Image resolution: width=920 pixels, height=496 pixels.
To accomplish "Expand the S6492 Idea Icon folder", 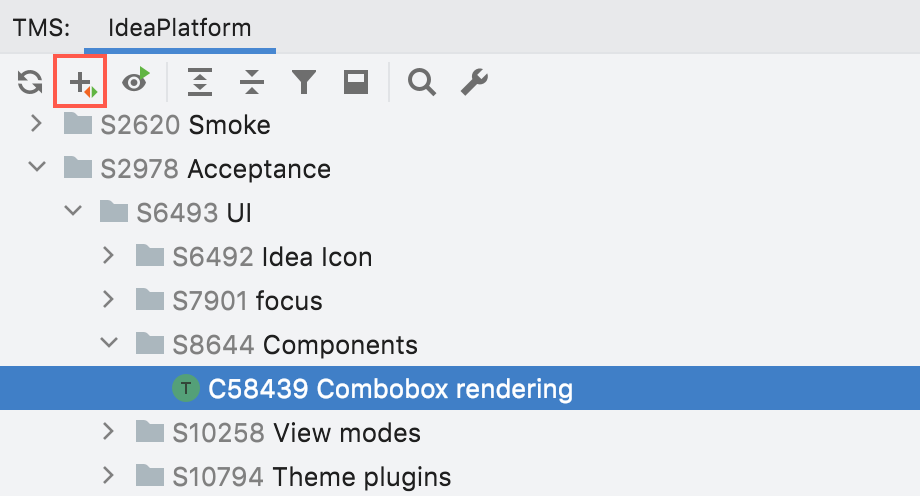I will (109, 256).
